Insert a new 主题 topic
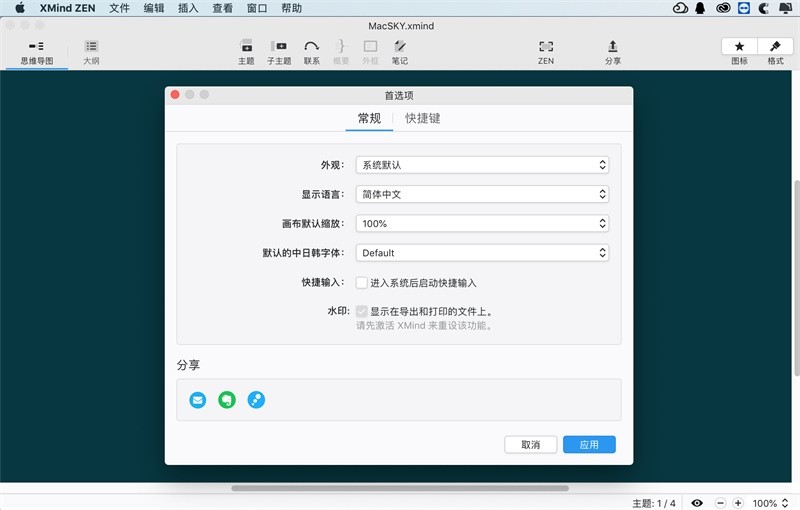Viewport: 800px width, 510px height. click(246, 53)
